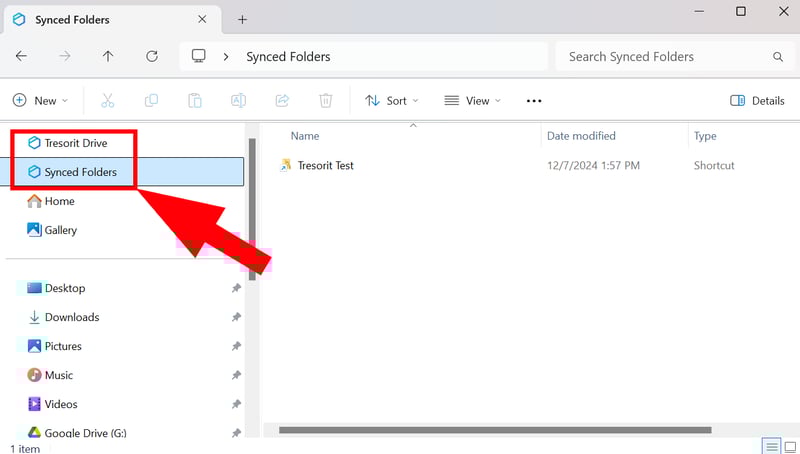Go forward with the right arrow
Image resolution: width=800 pixels, height=454 pixels.
coord(65,56)
